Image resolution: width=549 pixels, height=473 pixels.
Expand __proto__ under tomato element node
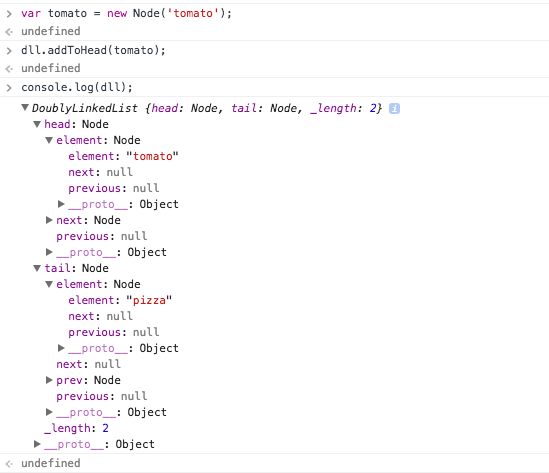tap(61, 204)
